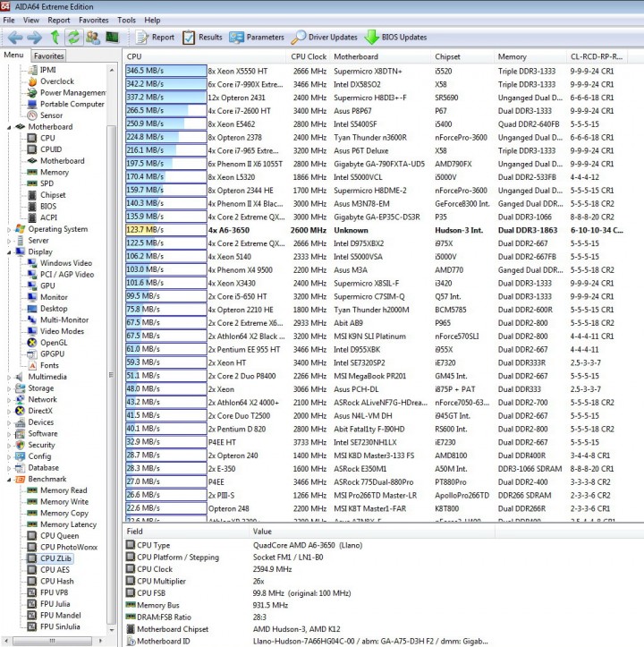Select the Overclock tree item

point(57,81)
